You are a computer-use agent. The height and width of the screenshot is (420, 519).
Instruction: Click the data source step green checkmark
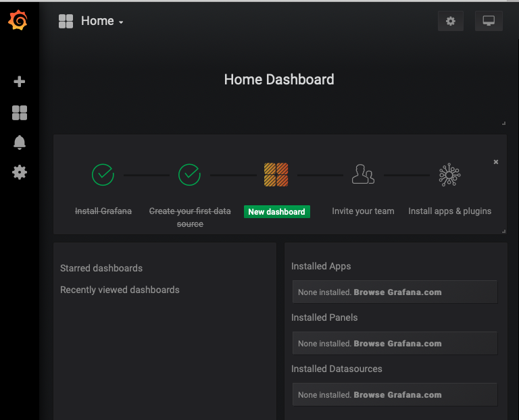[189, 175]
